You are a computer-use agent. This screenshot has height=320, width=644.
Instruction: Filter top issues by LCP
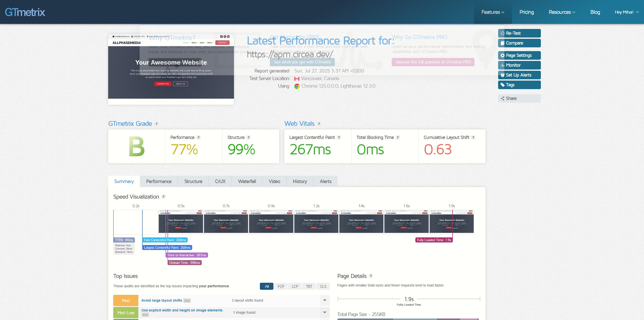tap(295, 287)
